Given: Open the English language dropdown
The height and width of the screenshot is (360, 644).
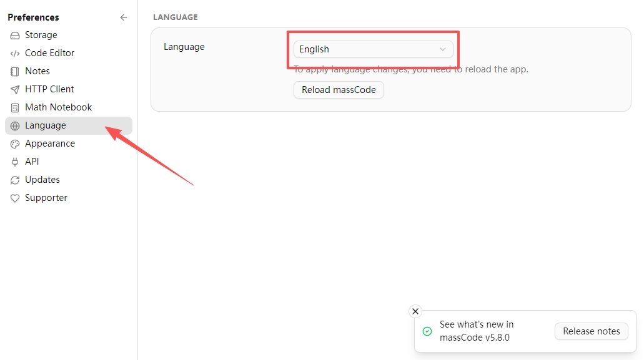Looking at the screenshot, I should 374,49.
